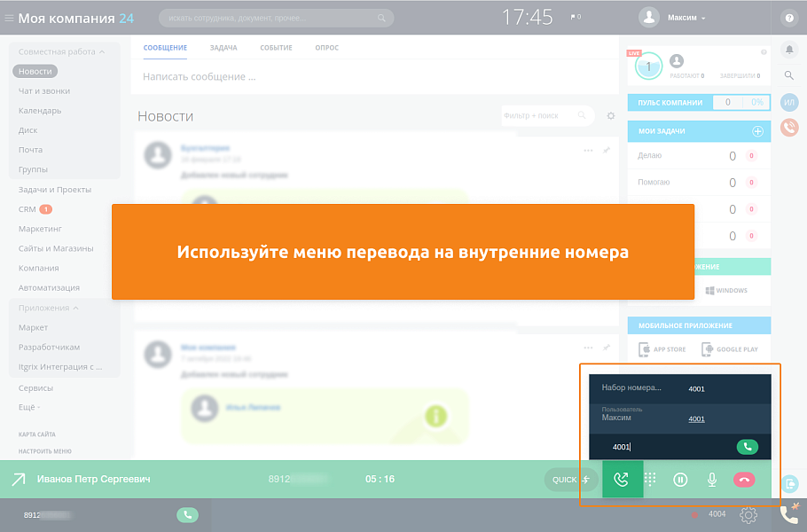Open the dialpad in the call panel

tap(651, 479)
